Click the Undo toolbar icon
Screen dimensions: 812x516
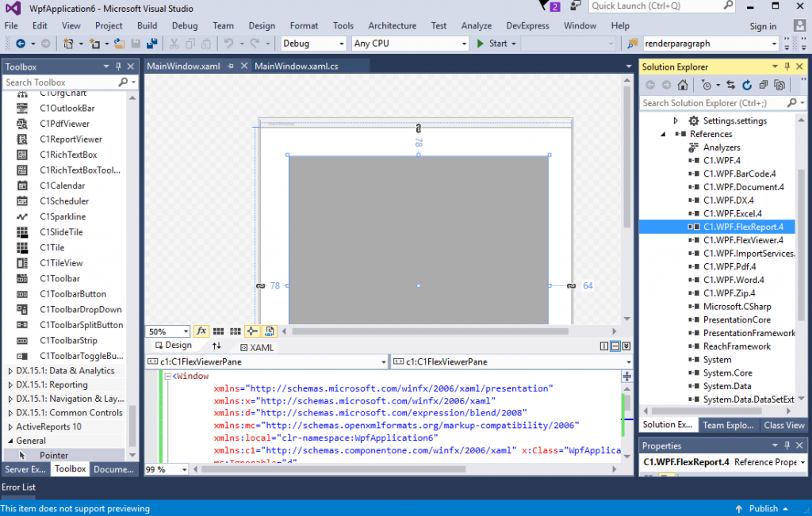click(x=228, y=44)
